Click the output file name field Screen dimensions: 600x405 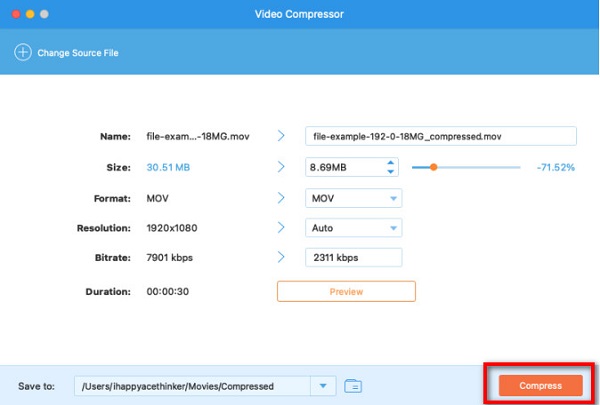[x=441, y=136]
